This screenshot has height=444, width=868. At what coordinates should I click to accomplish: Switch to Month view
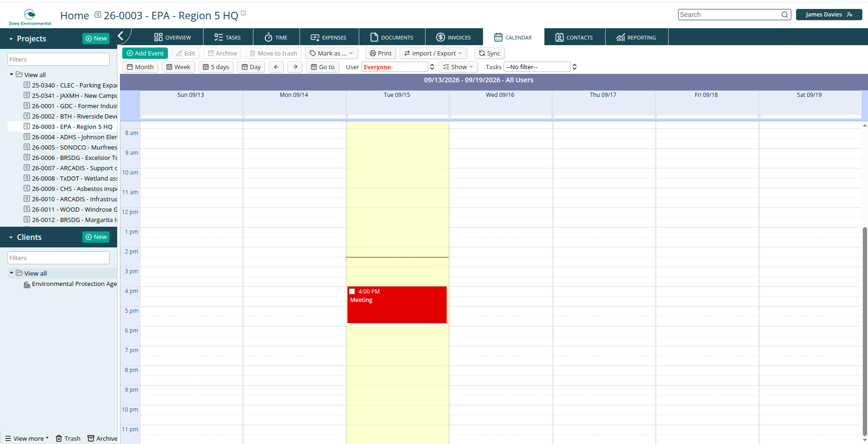point(140,67)
